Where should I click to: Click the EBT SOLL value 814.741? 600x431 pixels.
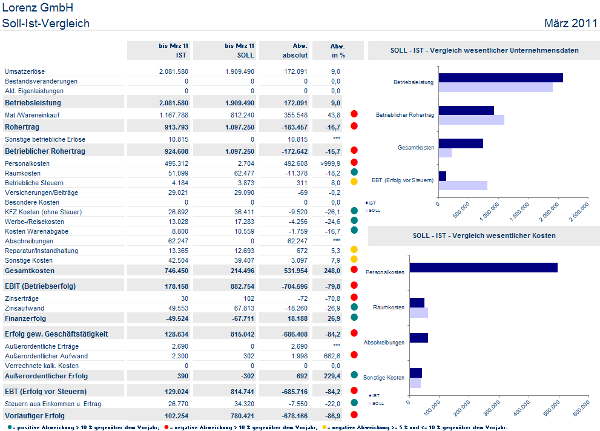(242, 392)
